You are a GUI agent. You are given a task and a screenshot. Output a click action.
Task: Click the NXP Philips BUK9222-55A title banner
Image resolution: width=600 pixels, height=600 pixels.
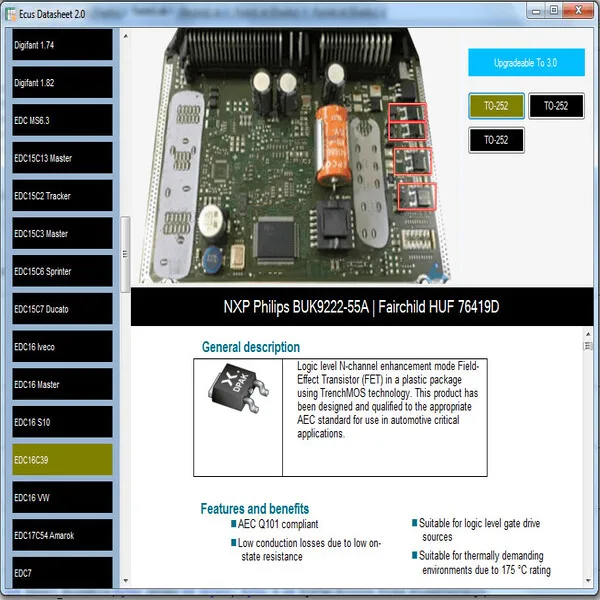362,307
